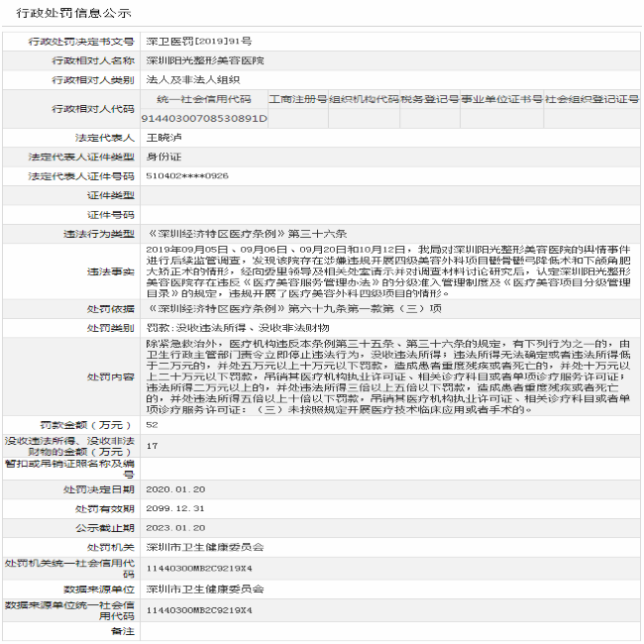Viewport: 644px width, 644px height.
Task: Click the 违法事实 description paragraph
Action: click(x=388, y=271)
